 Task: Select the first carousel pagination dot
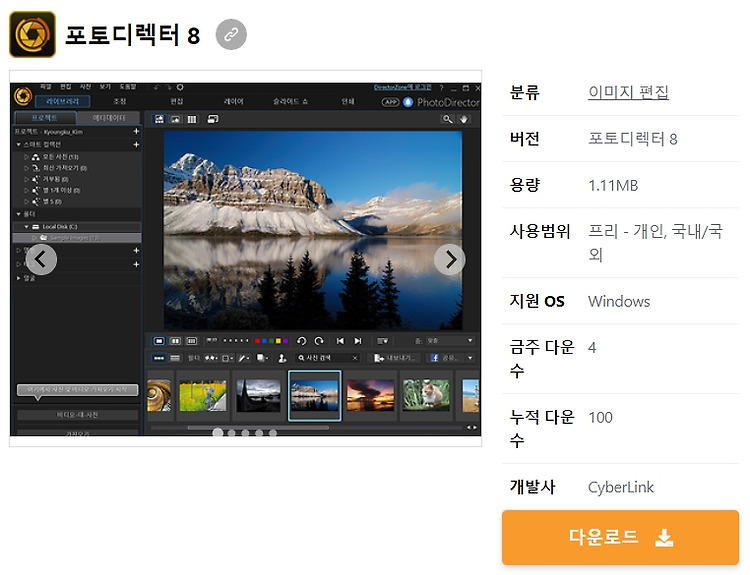coord(218,433)
